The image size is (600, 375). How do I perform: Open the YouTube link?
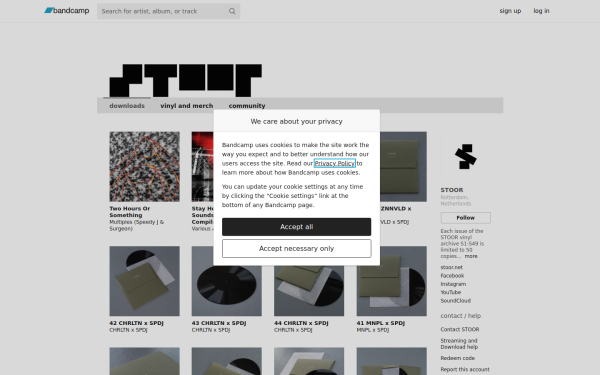tap(450, 292)
